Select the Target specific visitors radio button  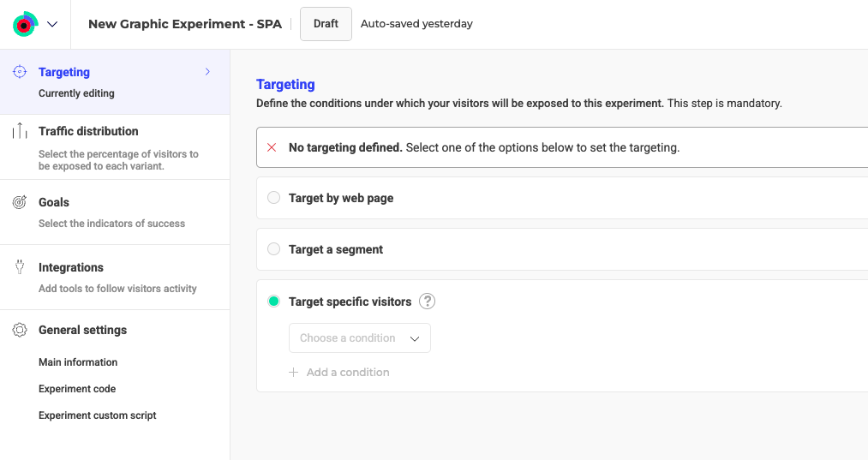[x=274, y=302]
